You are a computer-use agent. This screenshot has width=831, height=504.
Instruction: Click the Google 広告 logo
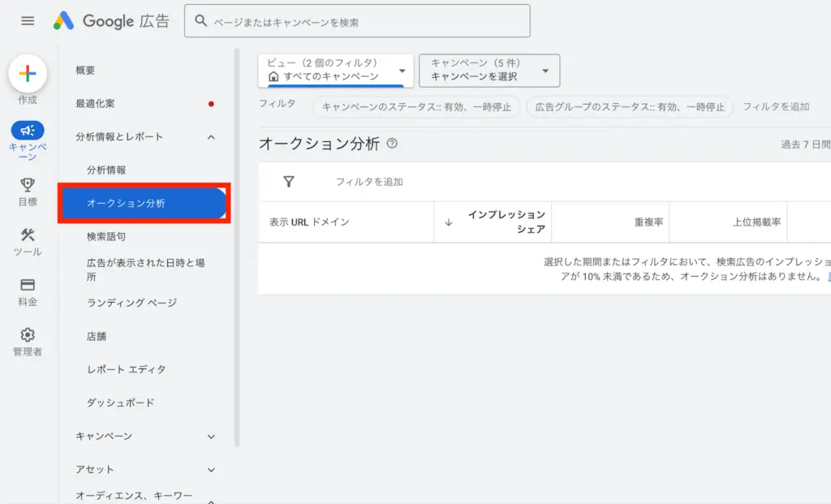pyautogui.click(x=111, y=20)
